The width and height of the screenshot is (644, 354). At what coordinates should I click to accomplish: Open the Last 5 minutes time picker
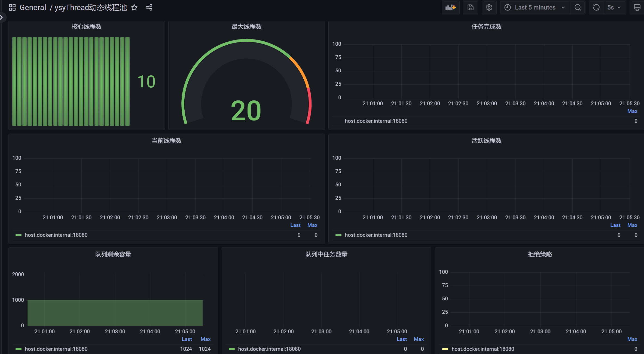click(x=535, y=8)
